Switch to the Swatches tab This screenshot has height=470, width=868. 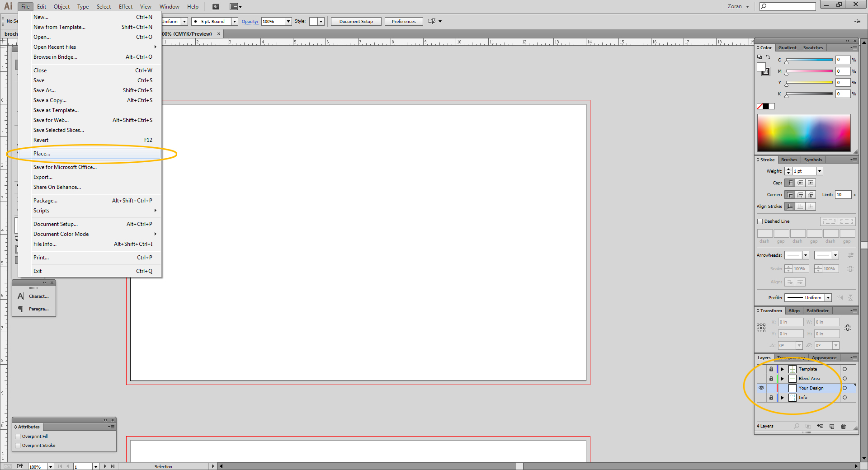[813, 47]
